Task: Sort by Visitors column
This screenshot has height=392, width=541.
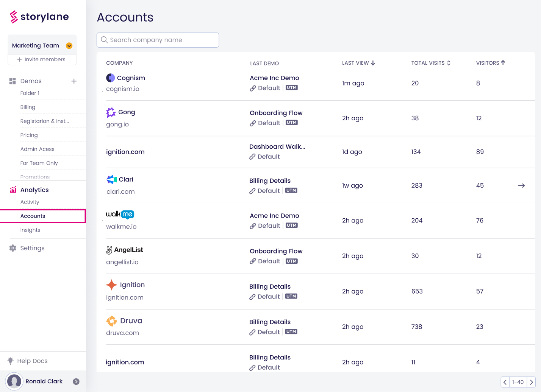Action: 491,63
